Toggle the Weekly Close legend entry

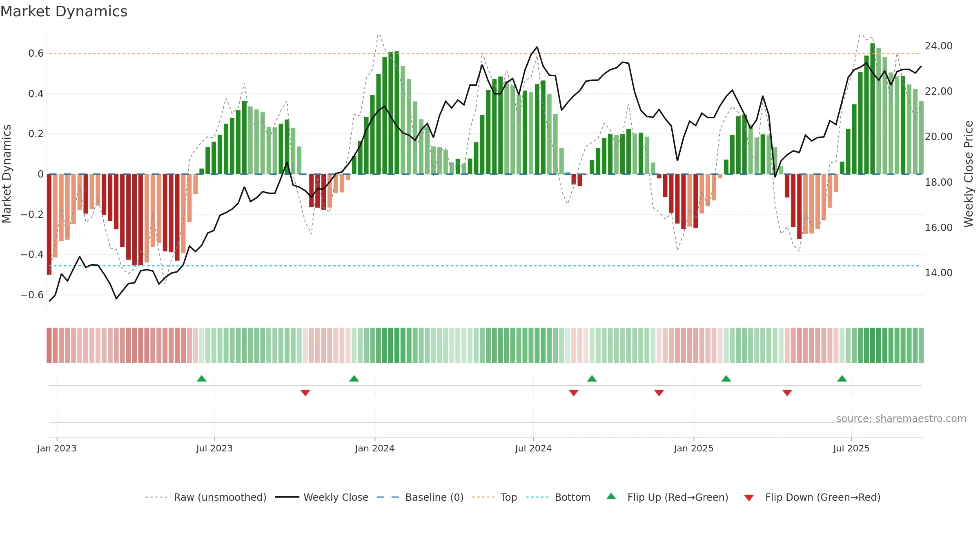pyautogui.click(x=322, y=497)
